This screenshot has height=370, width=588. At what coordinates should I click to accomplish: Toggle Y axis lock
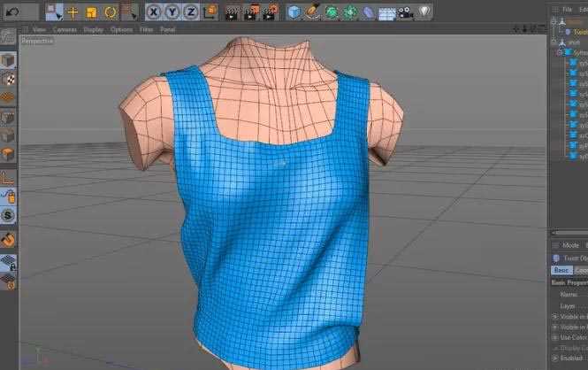(x=172, y=12)
